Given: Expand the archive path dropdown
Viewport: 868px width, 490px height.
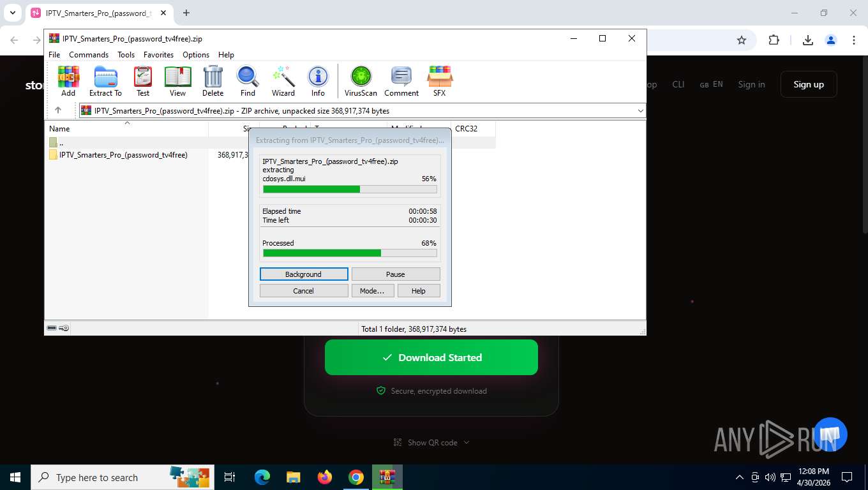Looking at the screenshot, I should coord(640,111).
